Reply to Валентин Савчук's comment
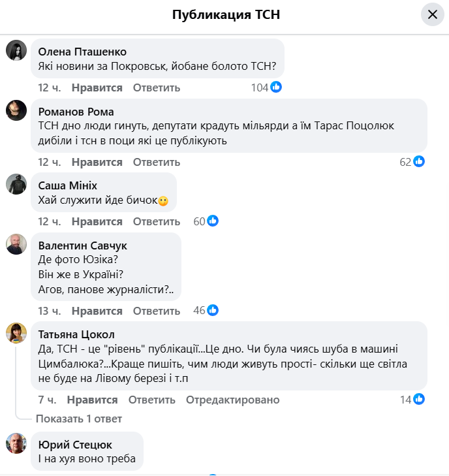 157,311
